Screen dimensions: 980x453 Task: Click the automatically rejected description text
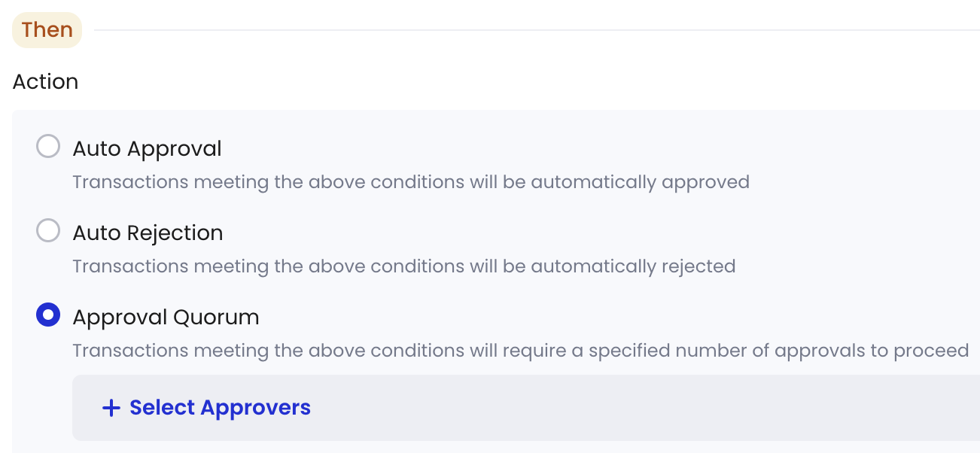(x=403, y=266)
